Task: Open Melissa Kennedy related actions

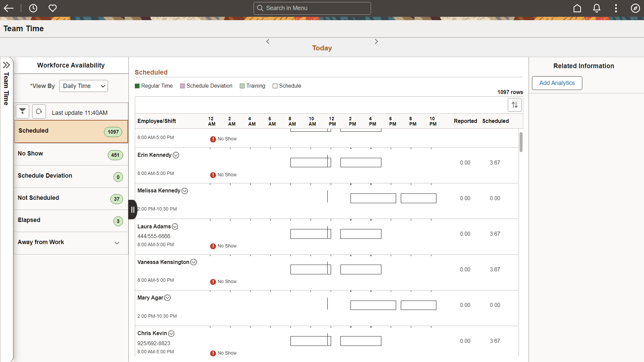Action: (185, 191)
